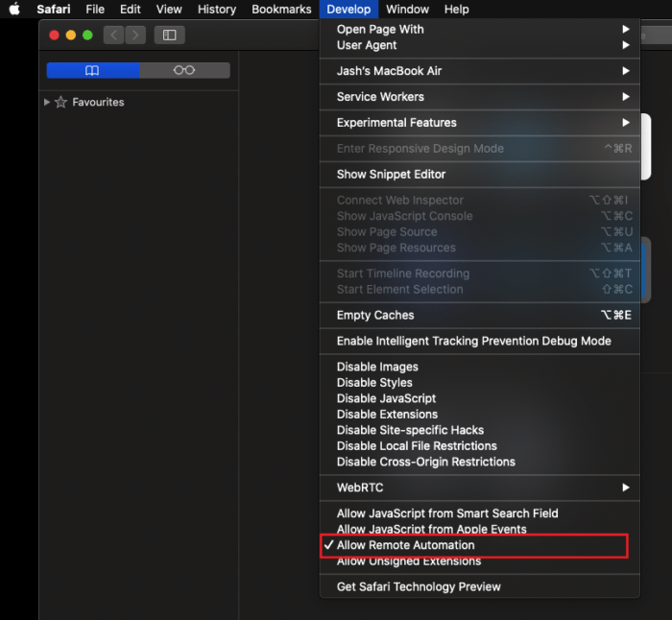Toggle Allow JavaScript from Smart Search Field
This screenshot has width=672, height=620.
pyautogui.click(x=480, y=513)
